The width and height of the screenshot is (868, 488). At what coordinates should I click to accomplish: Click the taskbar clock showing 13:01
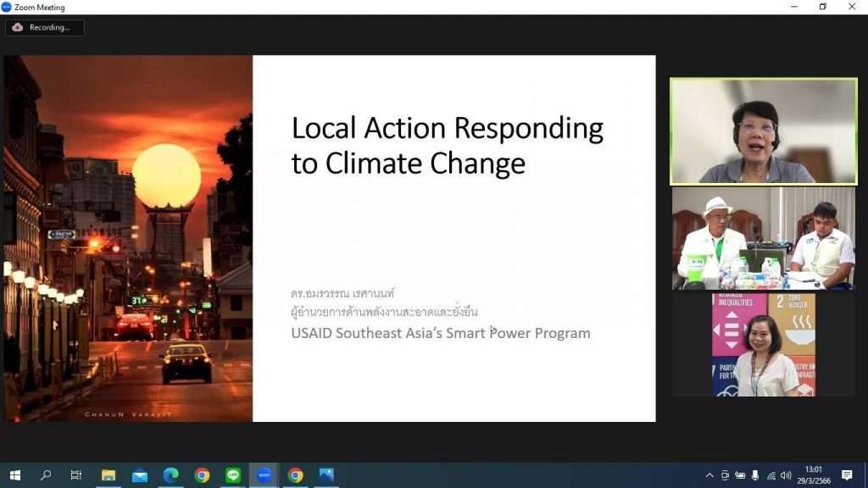tap(813, 475)
